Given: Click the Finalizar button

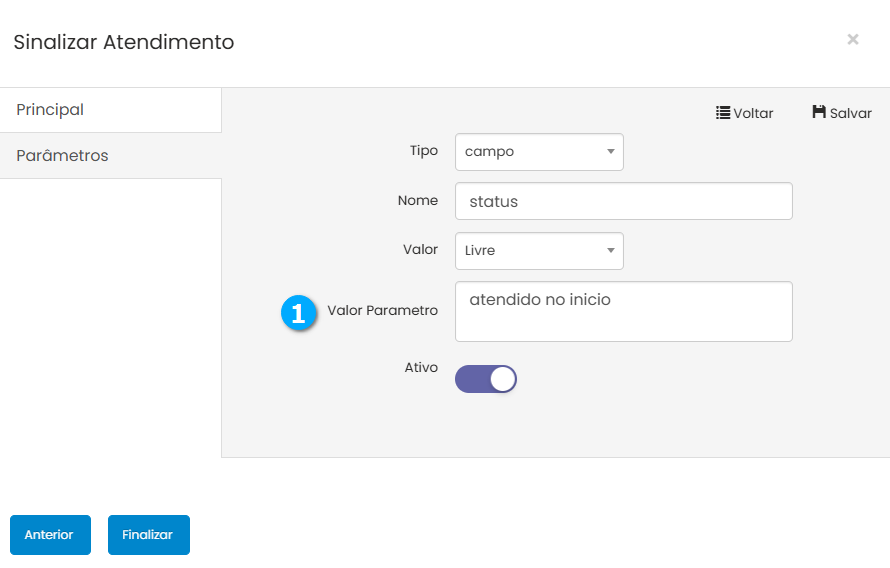Looking at the screenshot, I should point(148,535).
